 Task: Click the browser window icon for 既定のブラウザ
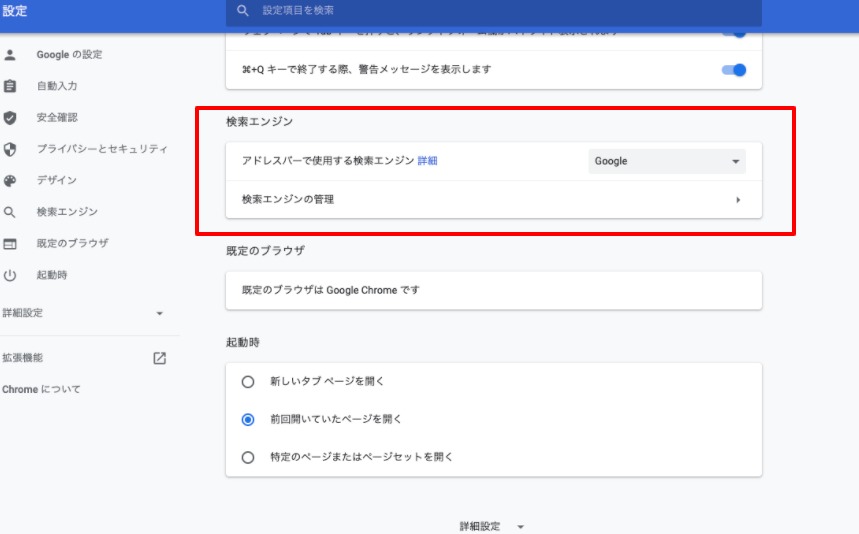[x=10, y=243]
